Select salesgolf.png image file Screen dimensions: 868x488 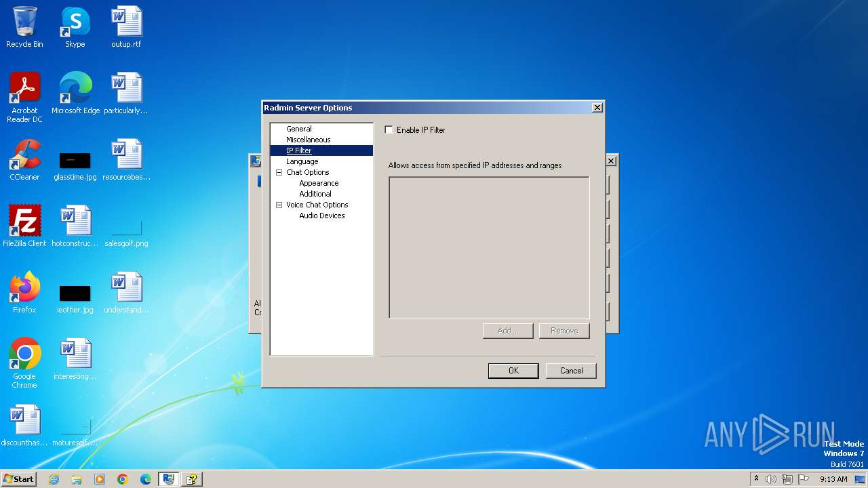(x=126, y=232)
